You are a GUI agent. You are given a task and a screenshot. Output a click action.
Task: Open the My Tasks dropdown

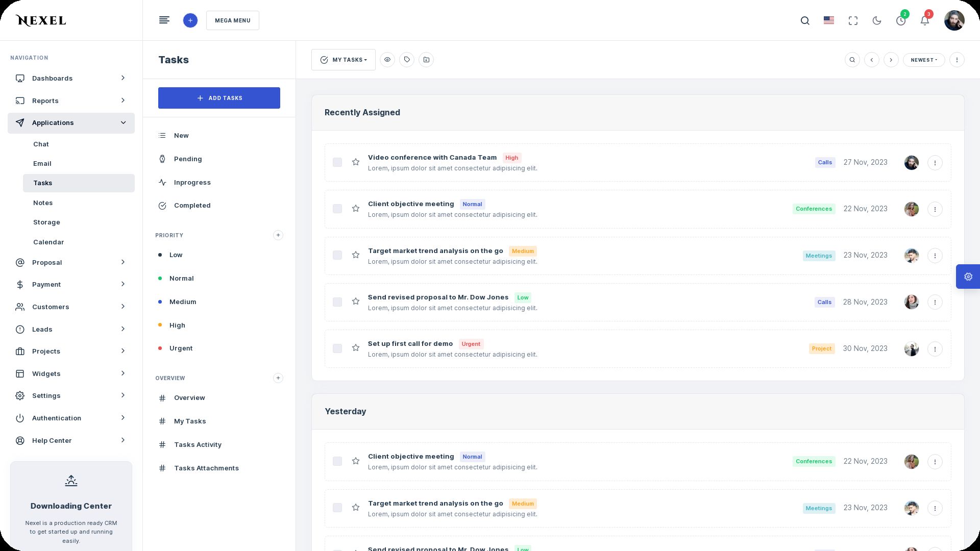tap(344, 60)
